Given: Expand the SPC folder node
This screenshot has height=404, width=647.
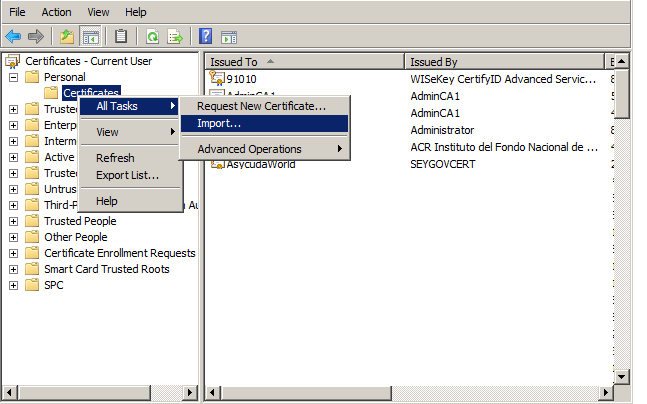Looking at the screenshot, I should [14, 285].
